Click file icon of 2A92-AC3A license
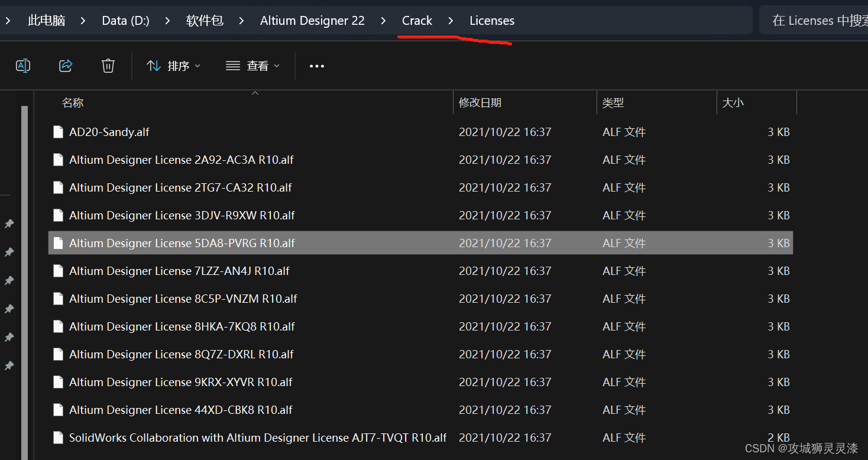 click(x=58, y=160)
